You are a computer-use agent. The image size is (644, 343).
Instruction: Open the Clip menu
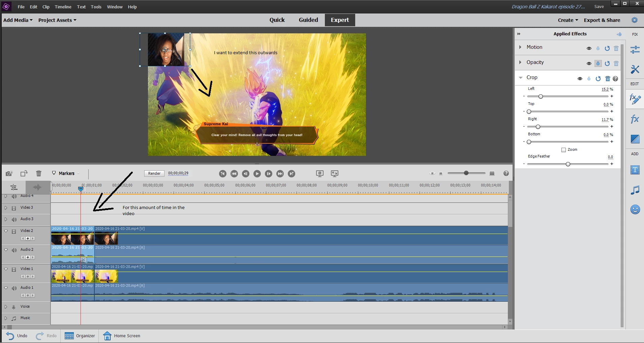point(46,7)
